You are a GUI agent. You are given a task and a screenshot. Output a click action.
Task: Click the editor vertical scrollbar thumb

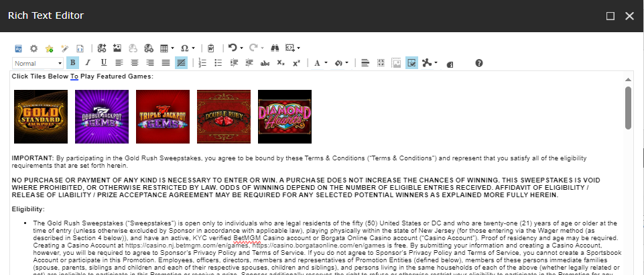click(x=628, y=108)
